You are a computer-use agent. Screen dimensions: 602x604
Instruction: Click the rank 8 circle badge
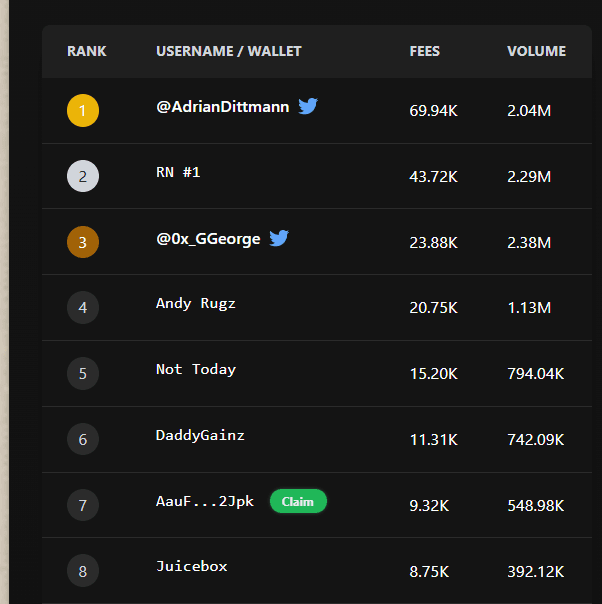[83, 570]
